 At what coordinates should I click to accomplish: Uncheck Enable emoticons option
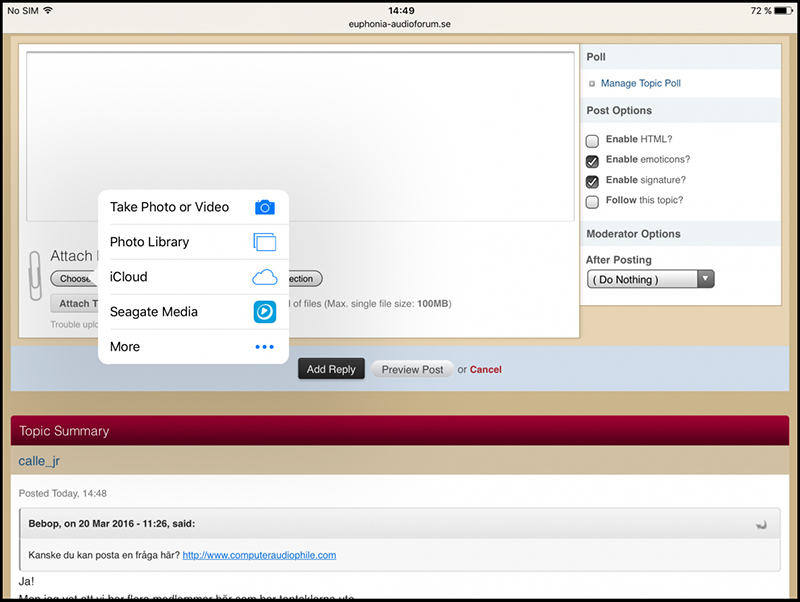[593, 161]
